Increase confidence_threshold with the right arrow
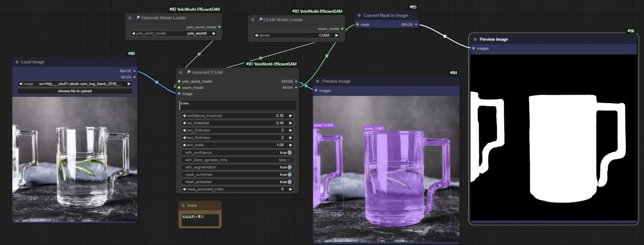 click(x=291, y=116)
